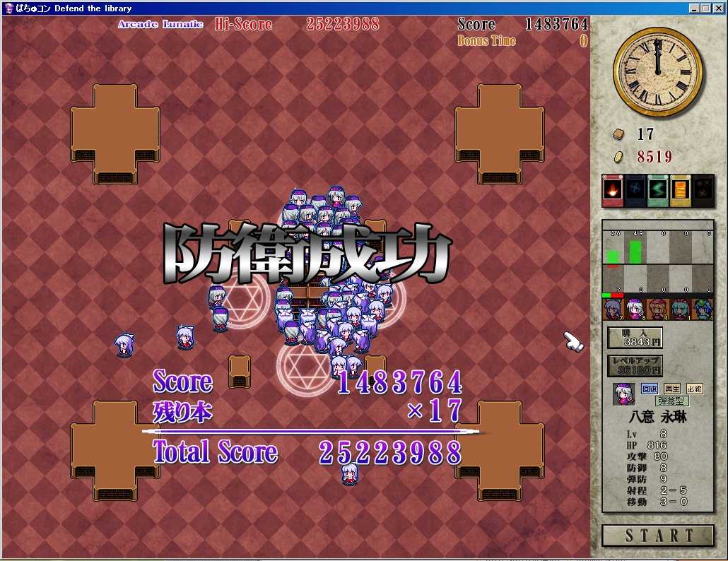This screenshot has width=728, height=561.
Task: Click the 防衛成功 banner
Action: [307, 254]
